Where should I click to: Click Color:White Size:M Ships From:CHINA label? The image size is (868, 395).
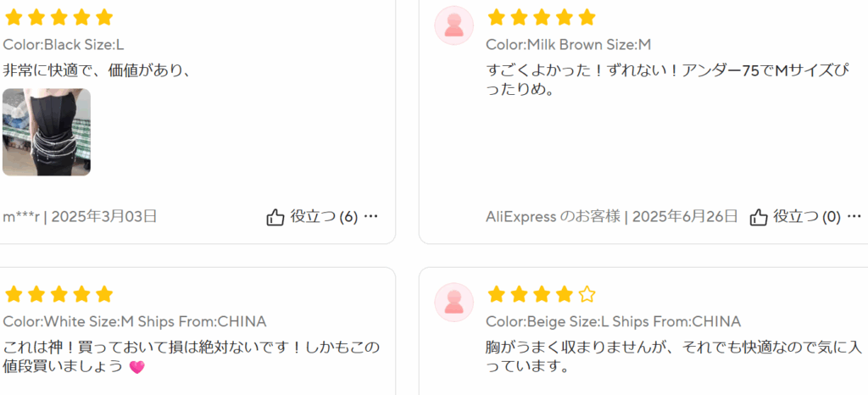point(135,321)
